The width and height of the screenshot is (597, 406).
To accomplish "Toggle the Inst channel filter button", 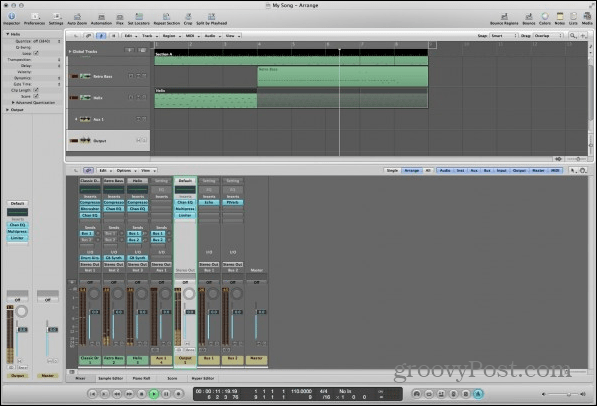I will [x=460, y=171].
